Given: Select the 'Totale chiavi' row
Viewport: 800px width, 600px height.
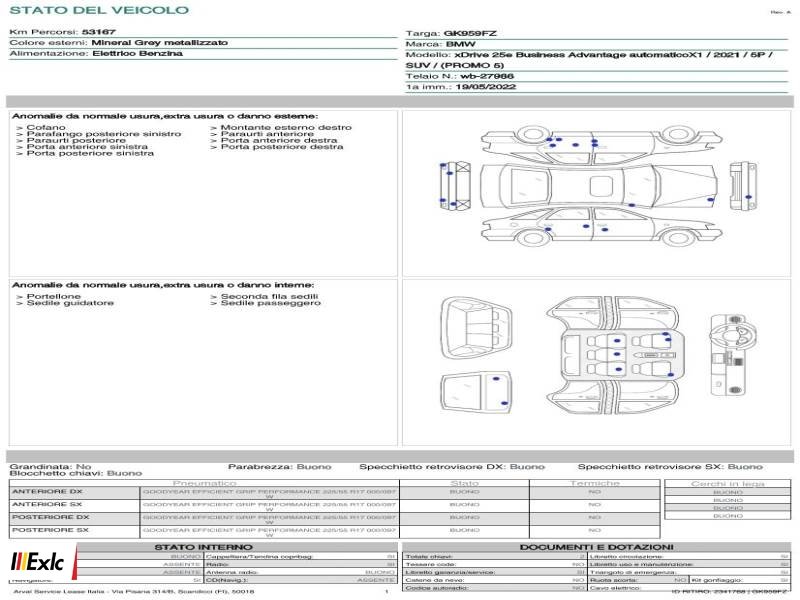Looking at the screenshot, I should tap(495, 557).
